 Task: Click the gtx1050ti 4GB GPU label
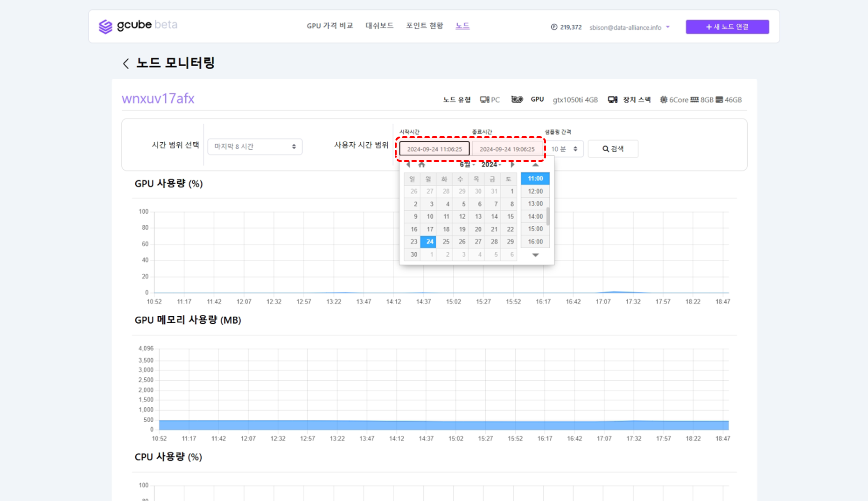pos(575,100)
